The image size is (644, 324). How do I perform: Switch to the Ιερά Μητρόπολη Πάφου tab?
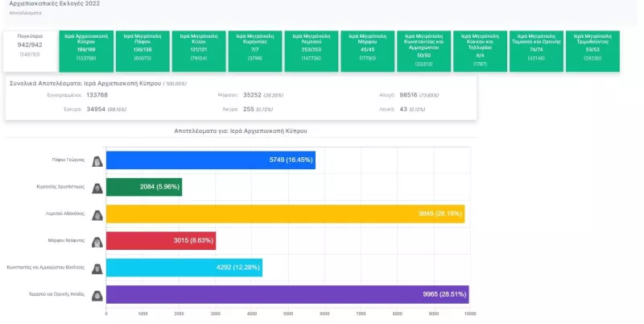click(142, 51)
